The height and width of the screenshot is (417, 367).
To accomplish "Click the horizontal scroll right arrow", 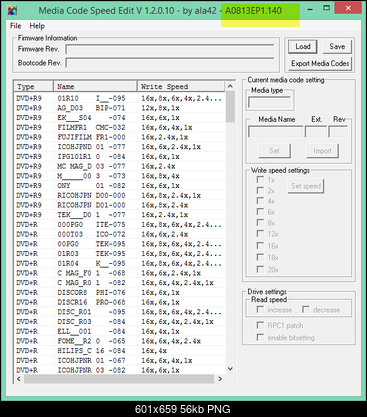I will 220,379.
